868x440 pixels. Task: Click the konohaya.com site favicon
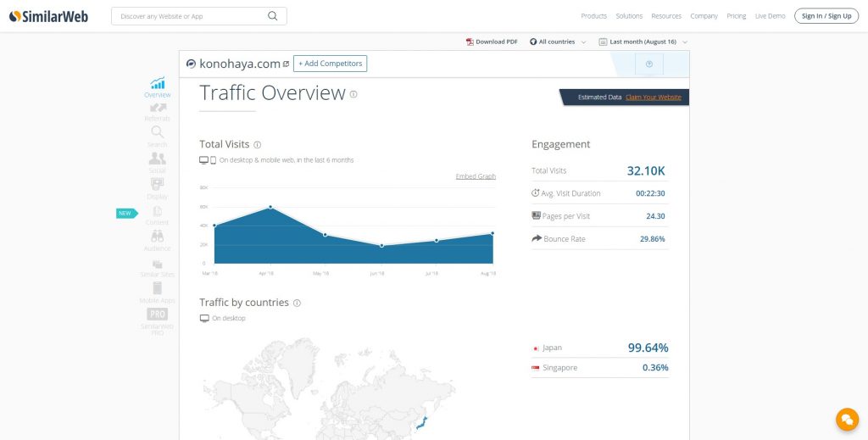tap(191, 64)
